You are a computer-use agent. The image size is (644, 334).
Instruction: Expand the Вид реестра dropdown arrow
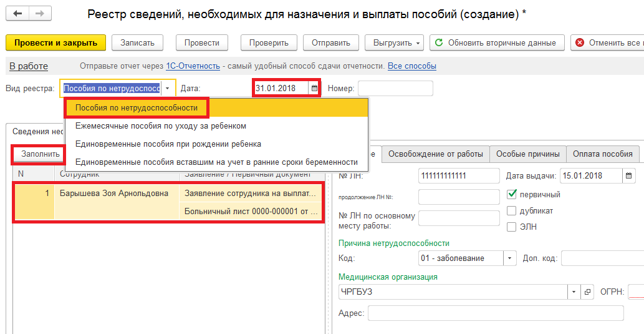point(168,89)
